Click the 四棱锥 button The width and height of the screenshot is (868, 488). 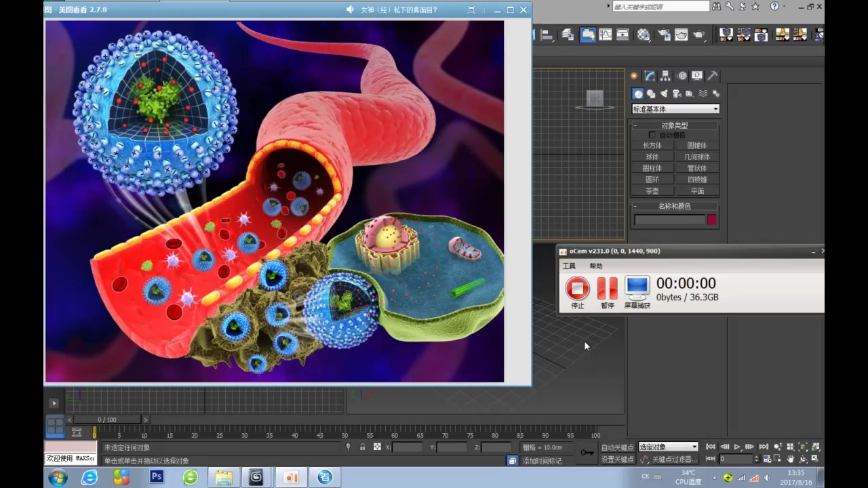coord(697,180)
